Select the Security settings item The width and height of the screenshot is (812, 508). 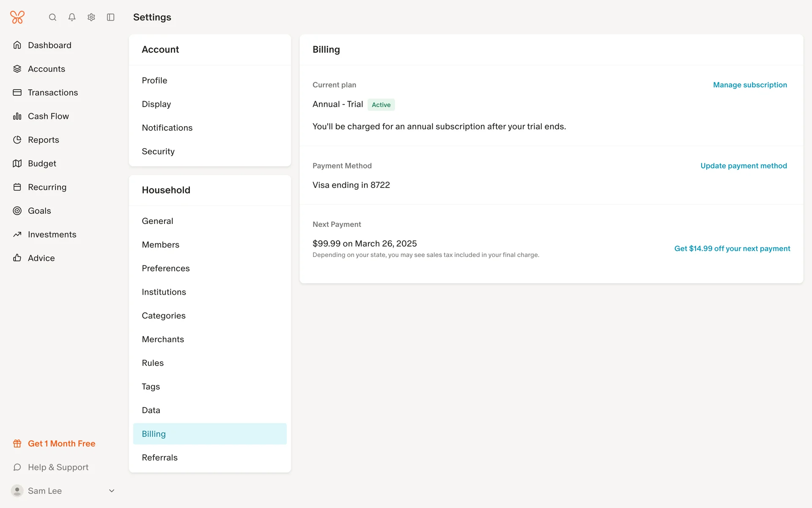tap(158, 152)
